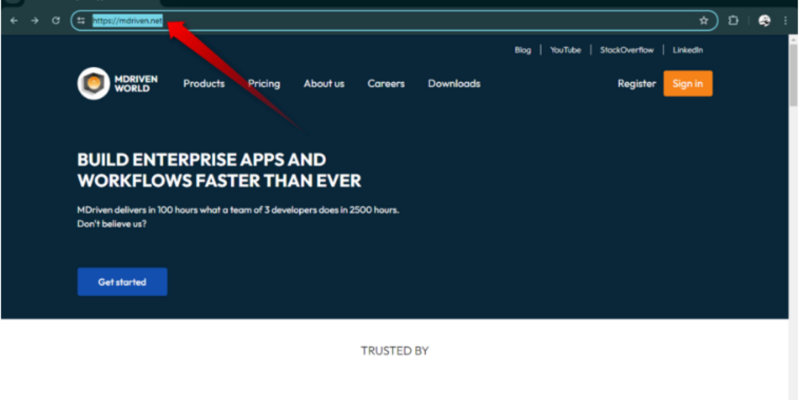Bookmark this page with the star icon

pos(704,20)
